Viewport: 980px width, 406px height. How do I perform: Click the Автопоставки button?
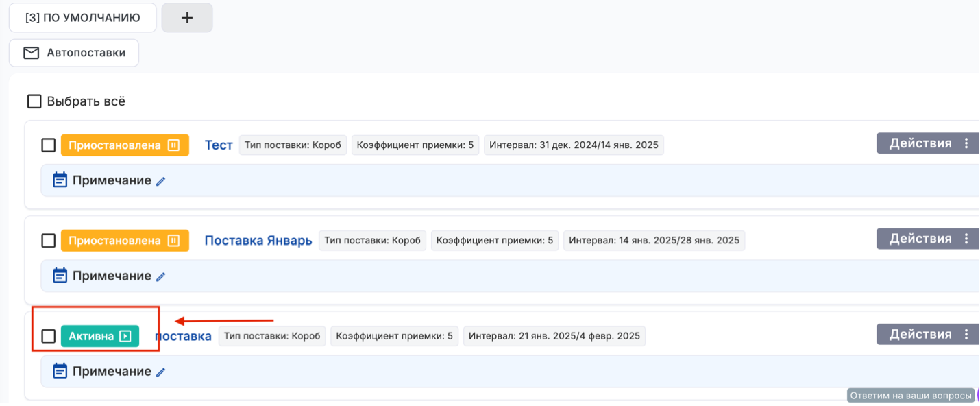[x=74, y=53]
